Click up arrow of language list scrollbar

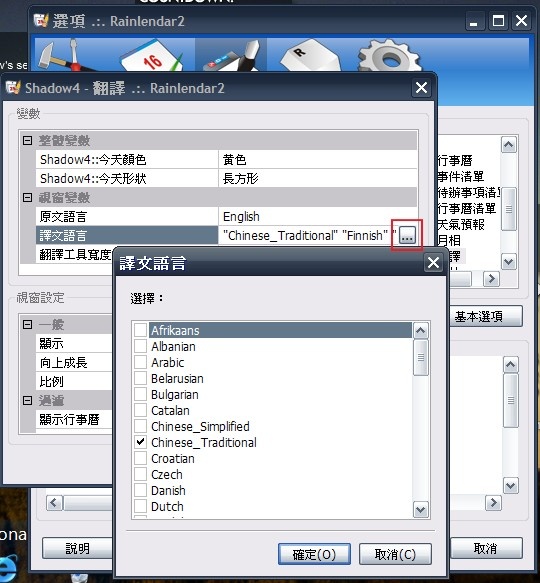coord(421,331)
